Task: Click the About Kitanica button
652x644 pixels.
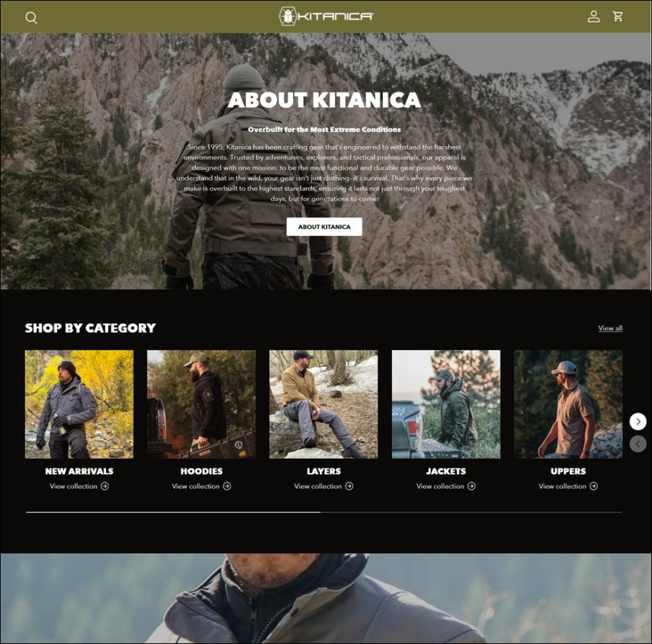Action: tap(325, 227)
